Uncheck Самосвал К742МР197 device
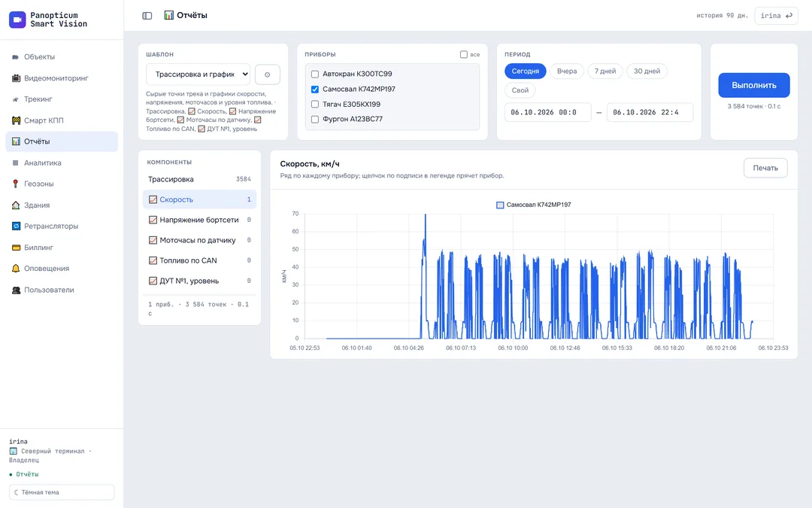Screen dimensions: 812x508 [315, 89]
